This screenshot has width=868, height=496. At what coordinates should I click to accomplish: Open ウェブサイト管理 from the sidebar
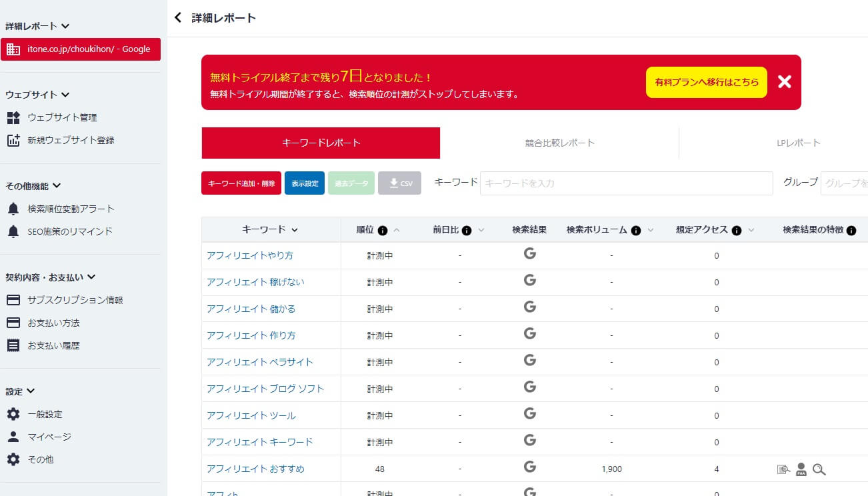point(62,118)
